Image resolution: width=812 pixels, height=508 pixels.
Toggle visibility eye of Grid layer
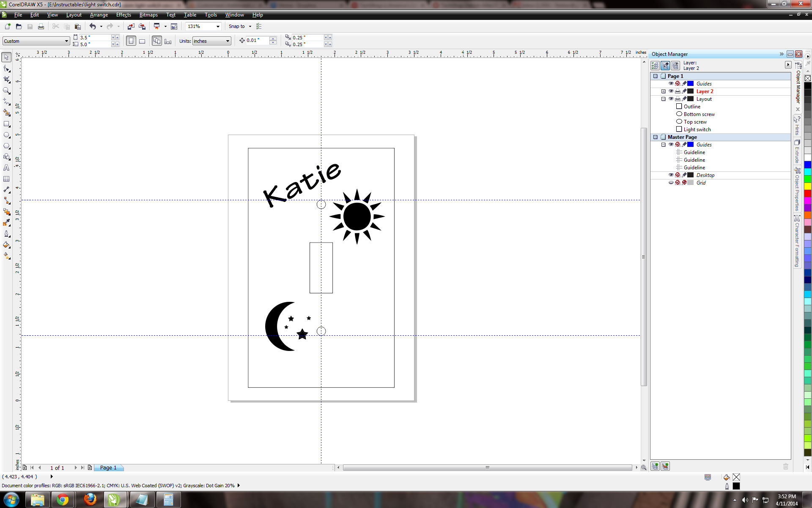tap(671, 182)
